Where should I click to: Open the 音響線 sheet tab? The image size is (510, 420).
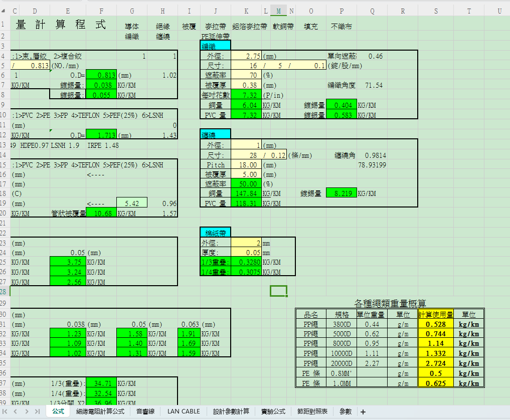(145, 411)
